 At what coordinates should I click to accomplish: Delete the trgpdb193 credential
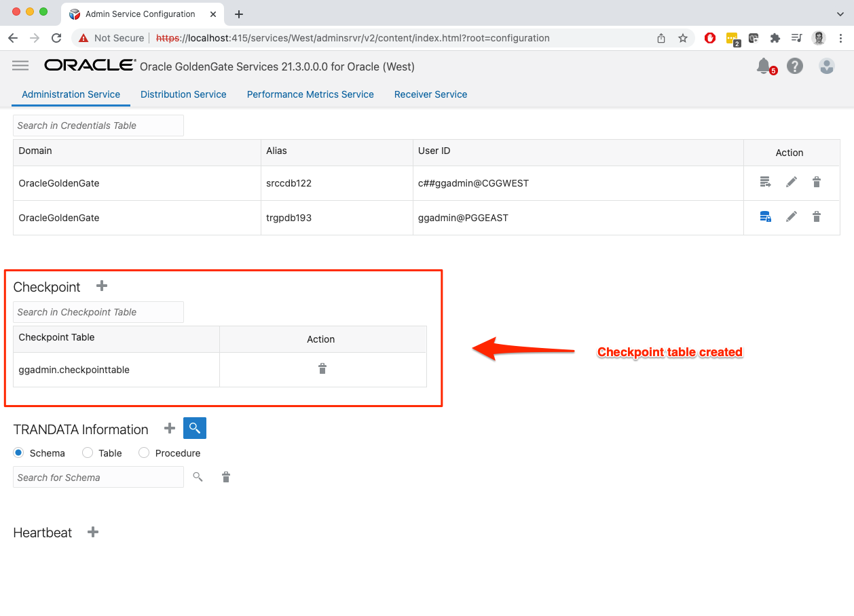pyautogui.click(x=817, y=217)
